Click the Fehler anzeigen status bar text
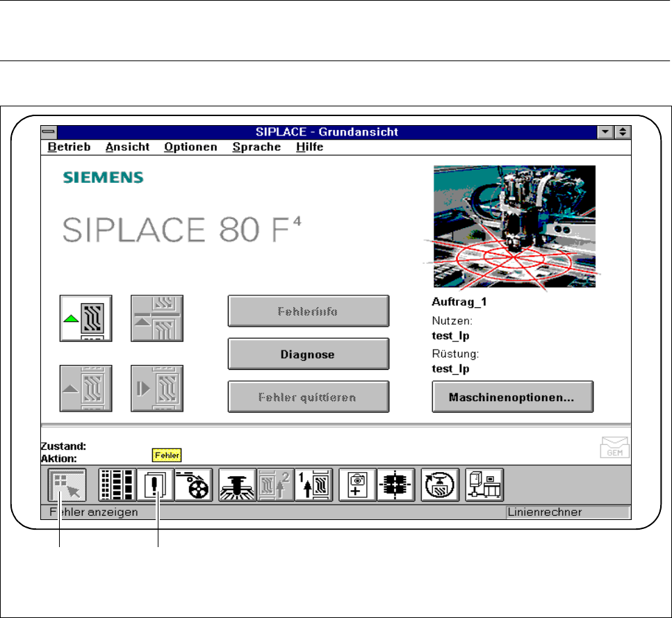 pos(93,512)
